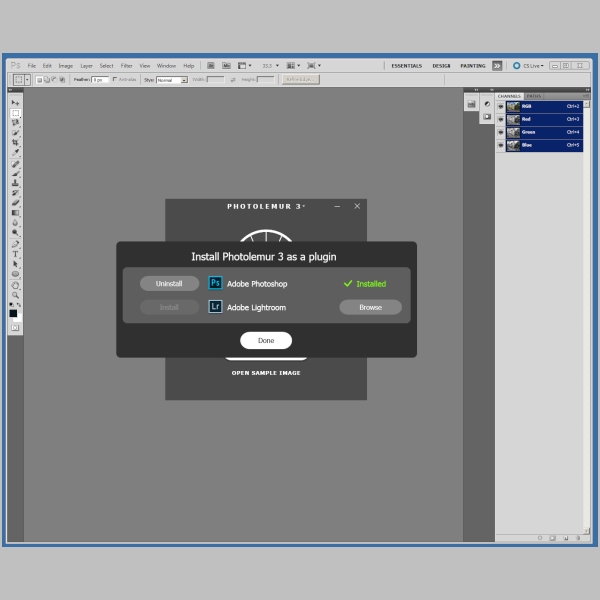Click Uninstall for Adobe Photoshop
Image resolution: width=600 pixels, height=600 pixels.
[169, 284]
